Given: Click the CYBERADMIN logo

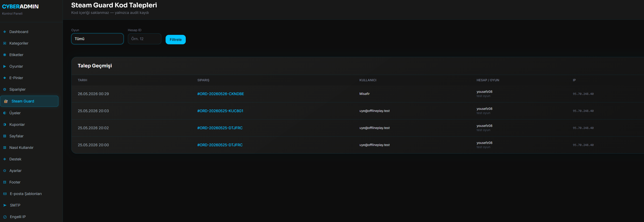Looking at the screenshot, I should coord(20,7).
